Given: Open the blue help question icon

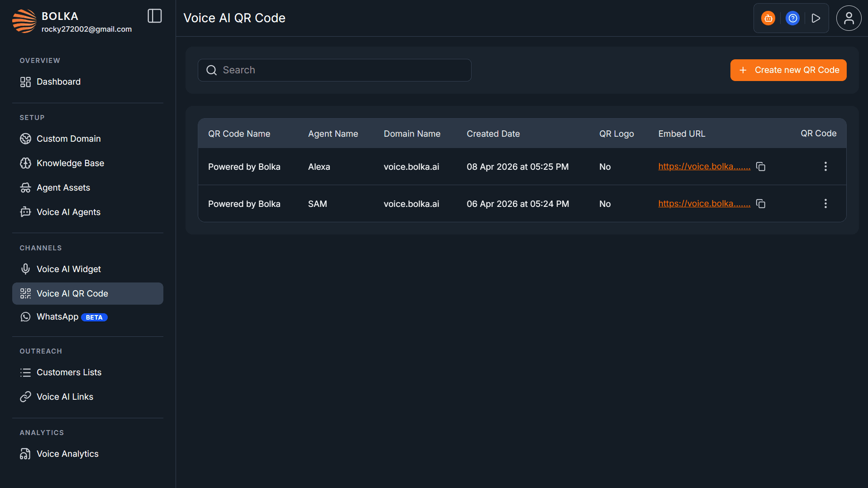Looking at the screenshot, I should point(792,18).
